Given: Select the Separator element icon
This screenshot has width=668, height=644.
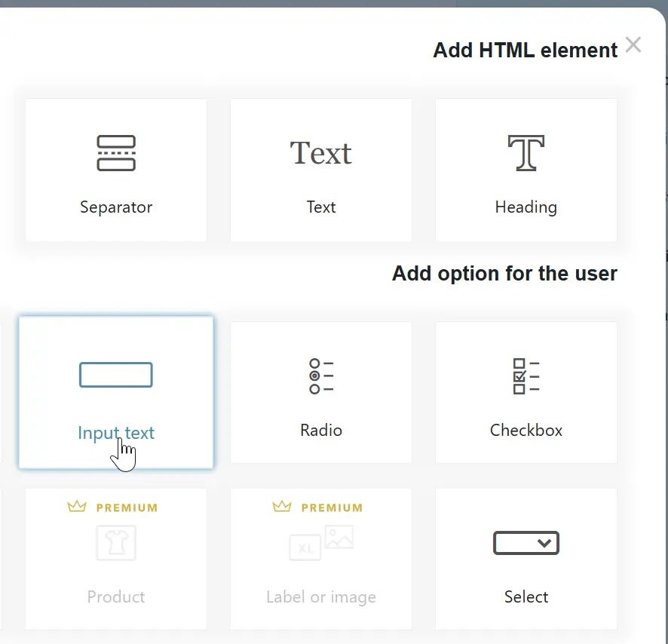Looking at the screenshot, I should 116,153.
